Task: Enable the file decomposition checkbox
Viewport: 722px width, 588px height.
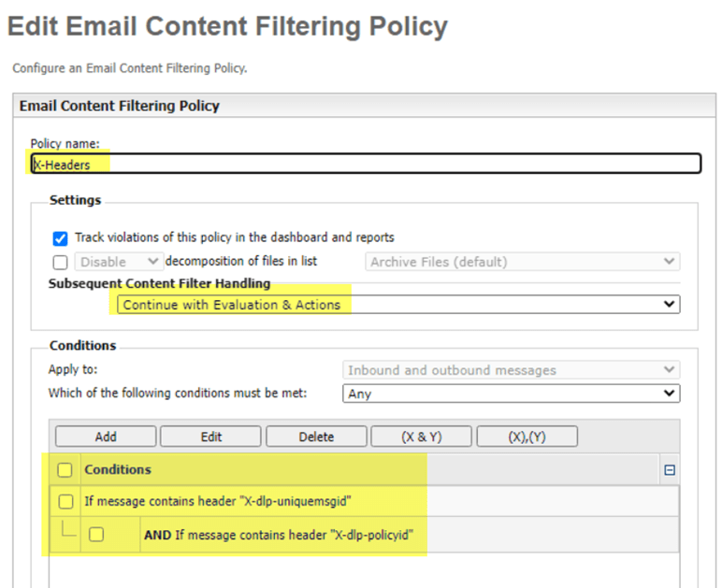Action: 61,262
